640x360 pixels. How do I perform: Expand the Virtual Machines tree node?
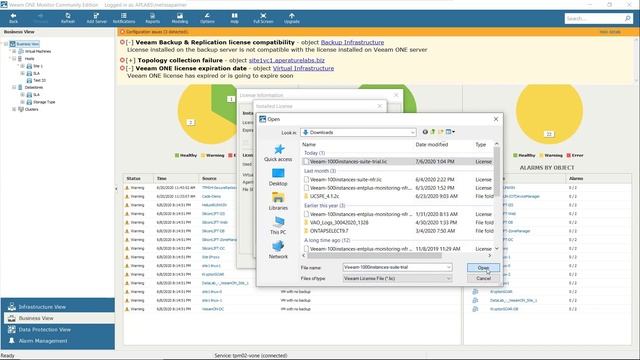(x=14, y=51)
